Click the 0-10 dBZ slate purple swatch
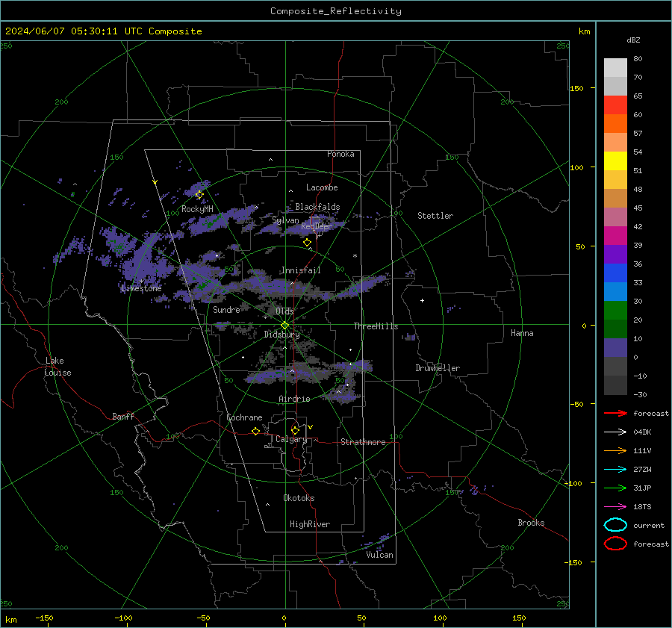 tap(615, 348)
